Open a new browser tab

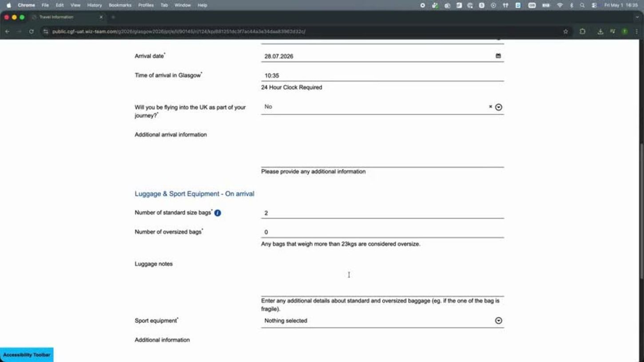click(x=113, y=17)
